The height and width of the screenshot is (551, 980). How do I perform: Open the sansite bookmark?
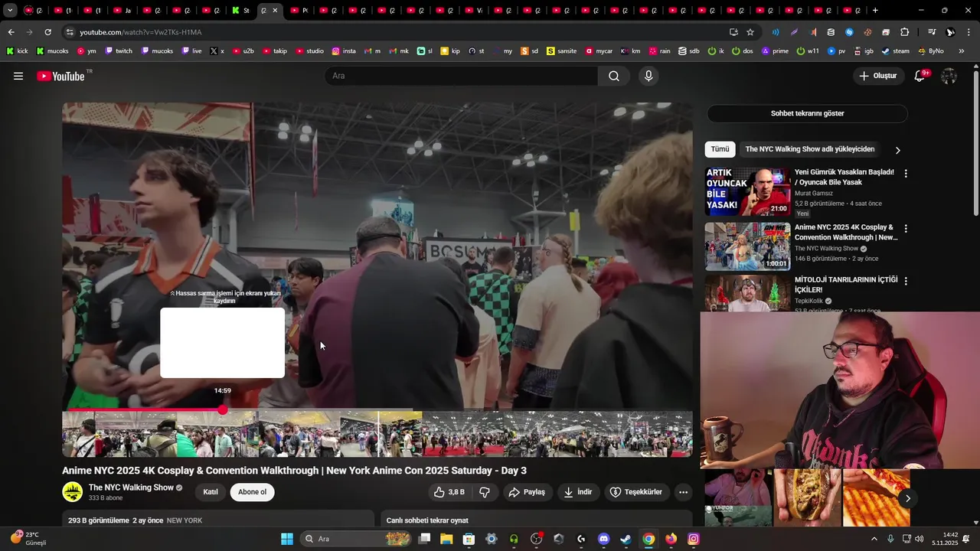[561, 51]
